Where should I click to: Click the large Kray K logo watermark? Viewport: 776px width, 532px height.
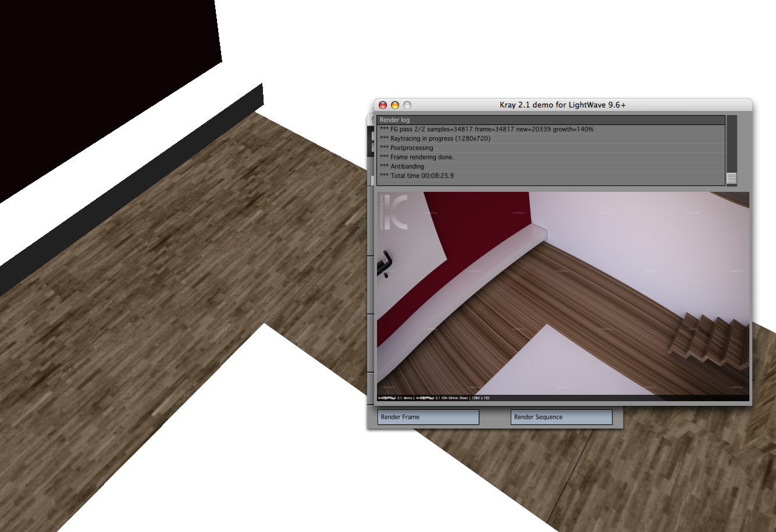point(396,212)
